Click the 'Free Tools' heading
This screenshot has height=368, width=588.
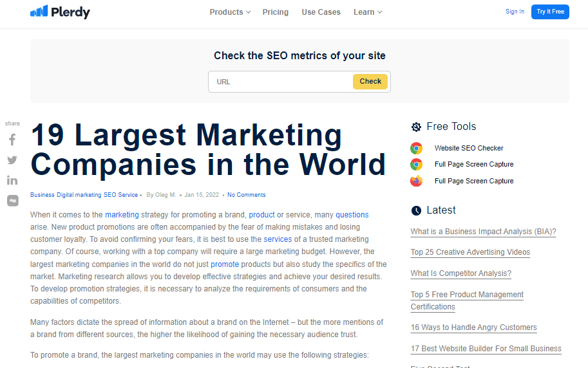pyautogui.click(x=451, y=127)
